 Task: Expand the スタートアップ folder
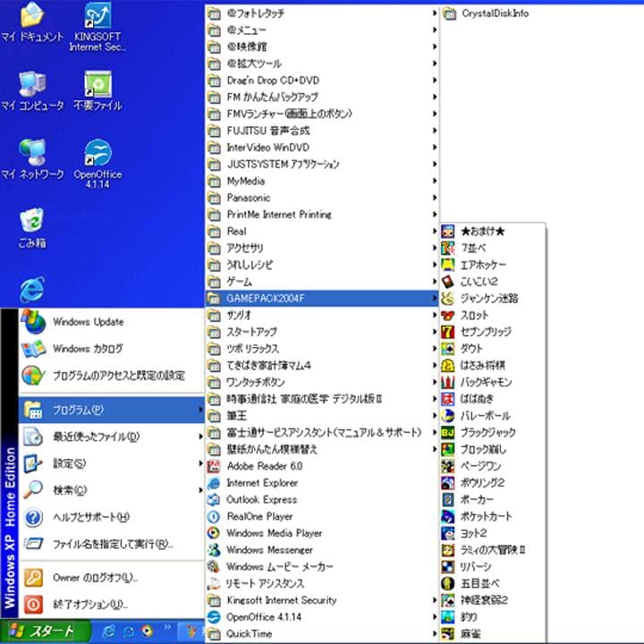(322, 332)
